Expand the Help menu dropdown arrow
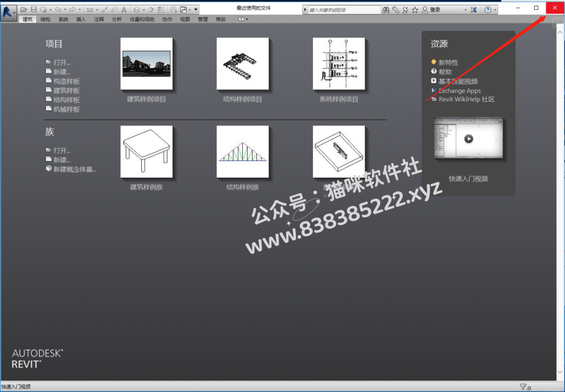The image size is (565, 392). click(495, 10)
